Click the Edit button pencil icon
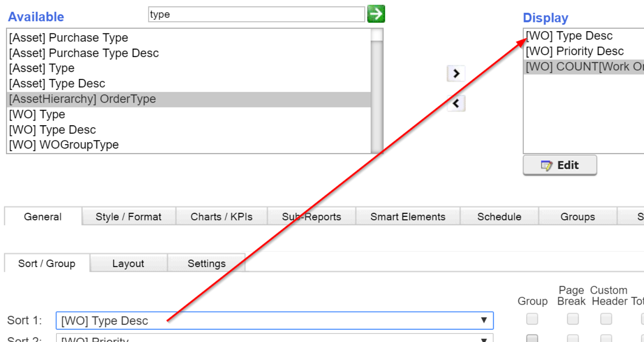This screenshot has width=644, height=342. pyautogui.click(x=546, y=165)
